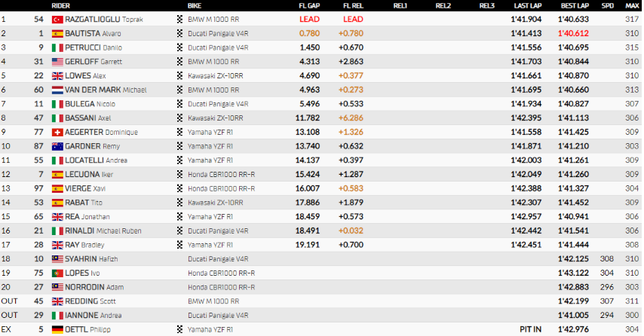Click Yamaha YZF R1 in Gardner row

click(210, 146)
